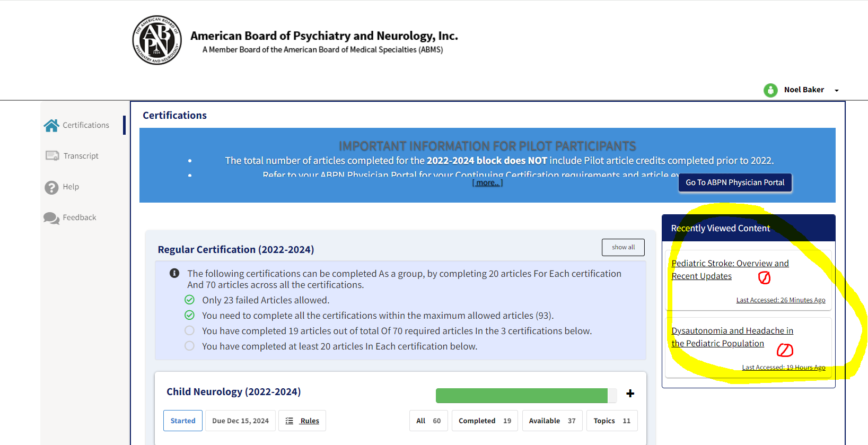
Task: Click the Child Neurology (2022-2024) heading
Action: click(233, 391)
